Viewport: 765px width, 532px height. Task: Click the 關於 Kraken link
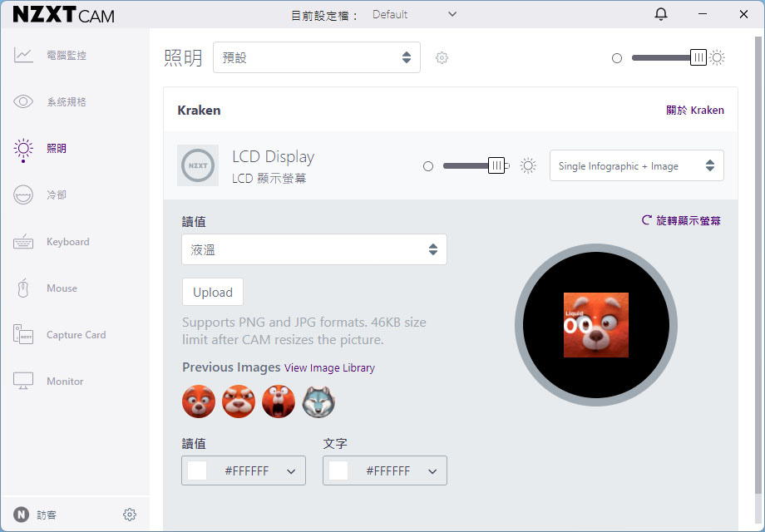click(x=695, y=111)
